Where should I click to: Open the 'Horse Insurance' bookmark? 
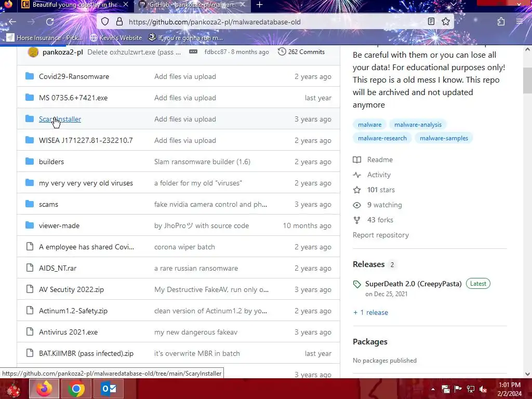[x=45, y=37]
